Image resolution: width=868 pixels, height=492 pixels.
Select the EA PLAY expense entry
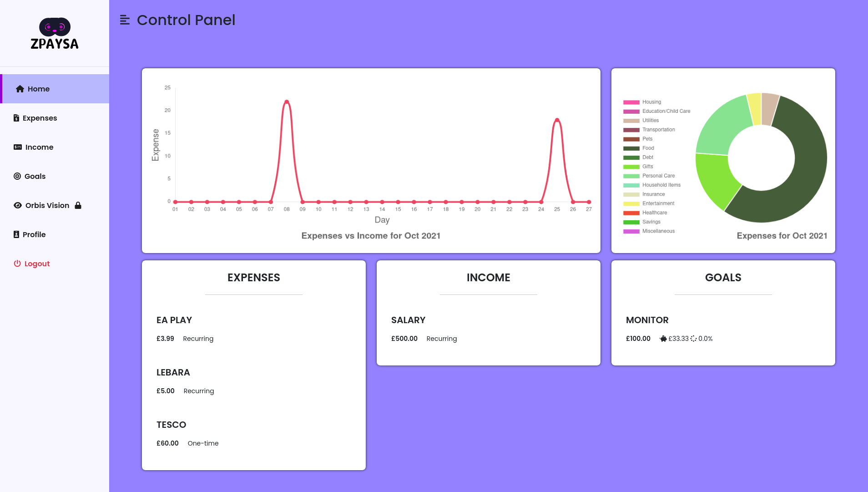tap(254, 329)
